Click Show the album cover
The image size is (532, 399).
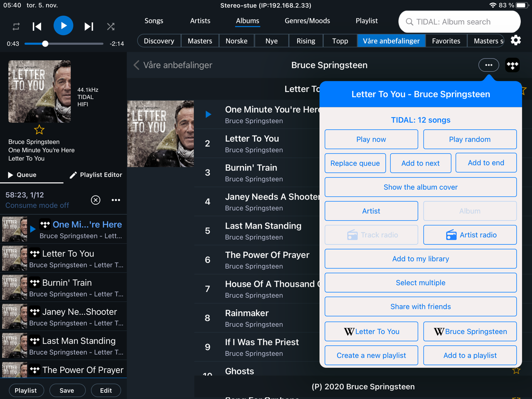pyautogui.click(x=421, y=187)
